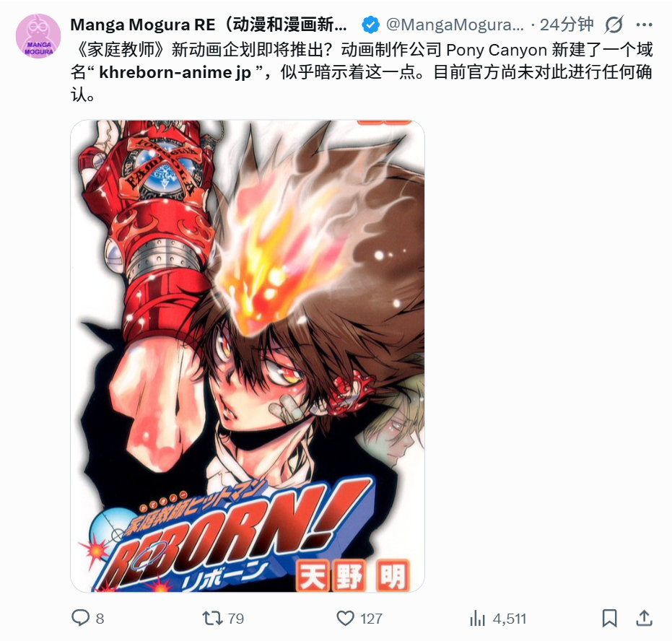
Task: Open the @MangaMogura handle link
Action: 455,25
